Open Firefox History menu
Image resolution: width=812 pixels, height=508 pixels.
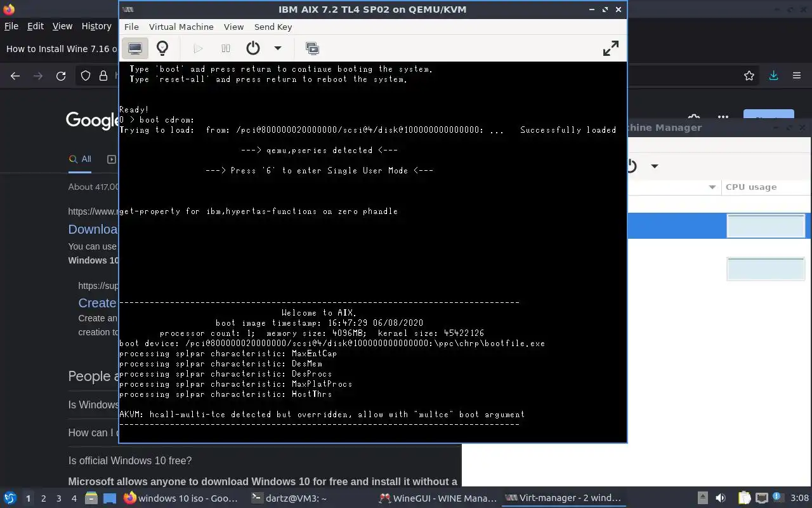coord(96,26)
